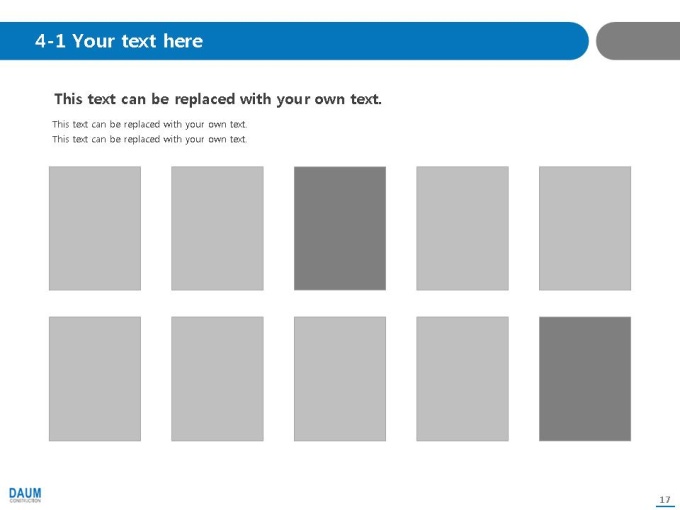Viewport: 680px width, 510px height.
Task: Click the bold heading text line
Action: (x=218, y=99)
